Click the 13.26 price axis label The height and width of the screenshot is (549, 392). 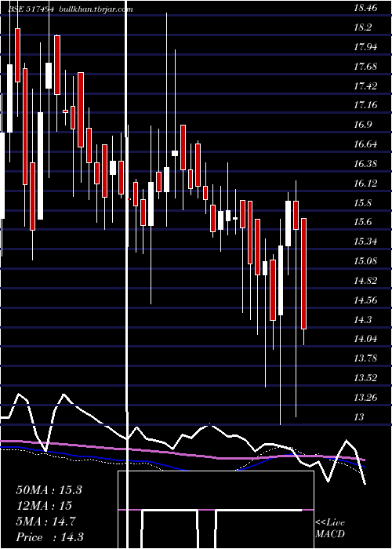click(366, 398)
